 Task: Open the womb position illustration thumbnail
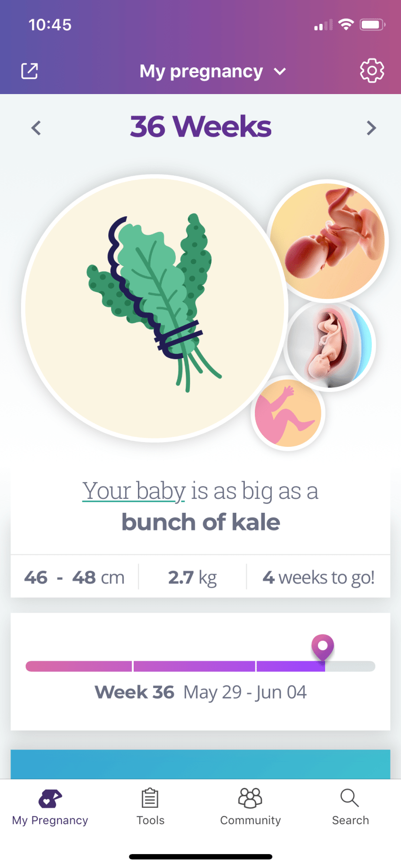330,345
